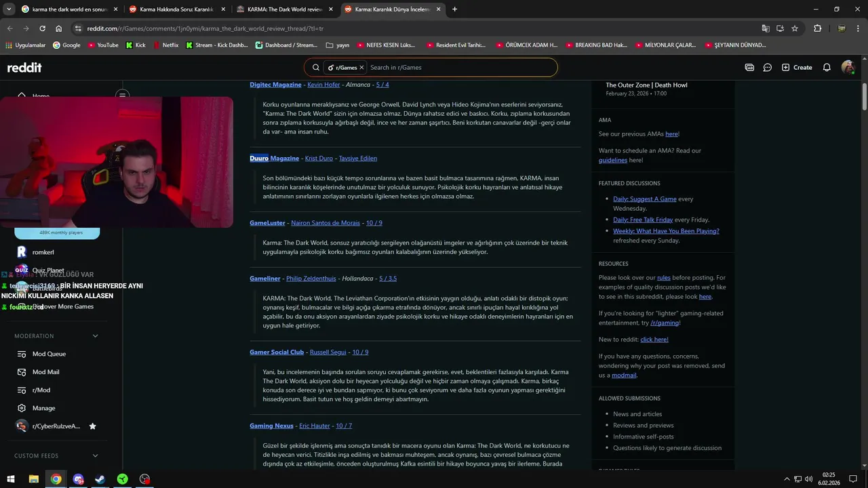Open the tab search dropdown arrow
868x488 pixels.
coord(9,9)
